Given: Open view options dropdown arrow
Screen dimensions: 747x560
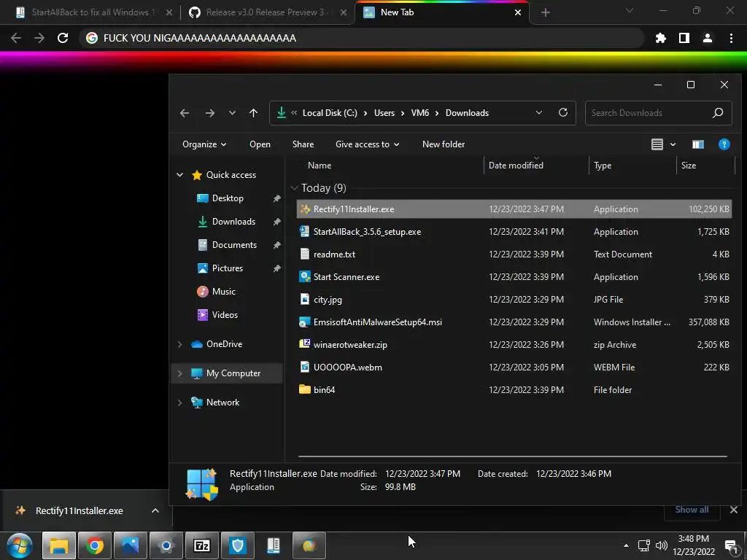Looking at the screenshot, I should click(673, 144).
